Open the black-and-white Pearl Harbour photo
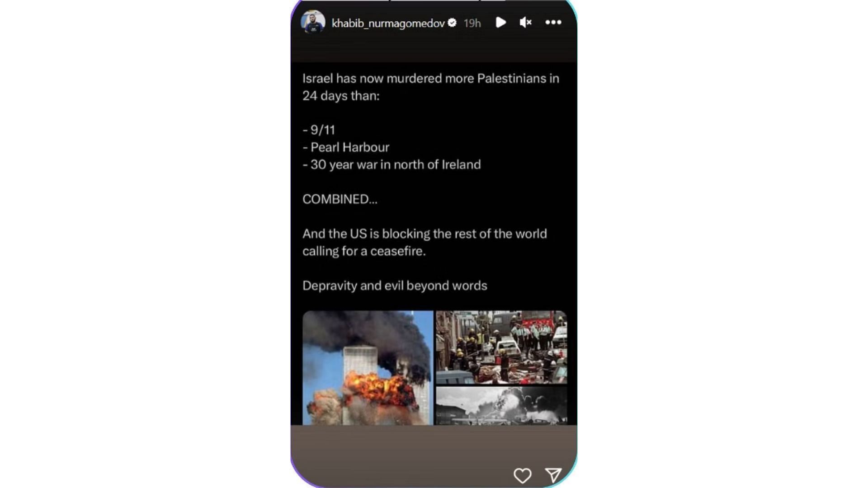The image size is (868, 488). click(x=501, y=406)
